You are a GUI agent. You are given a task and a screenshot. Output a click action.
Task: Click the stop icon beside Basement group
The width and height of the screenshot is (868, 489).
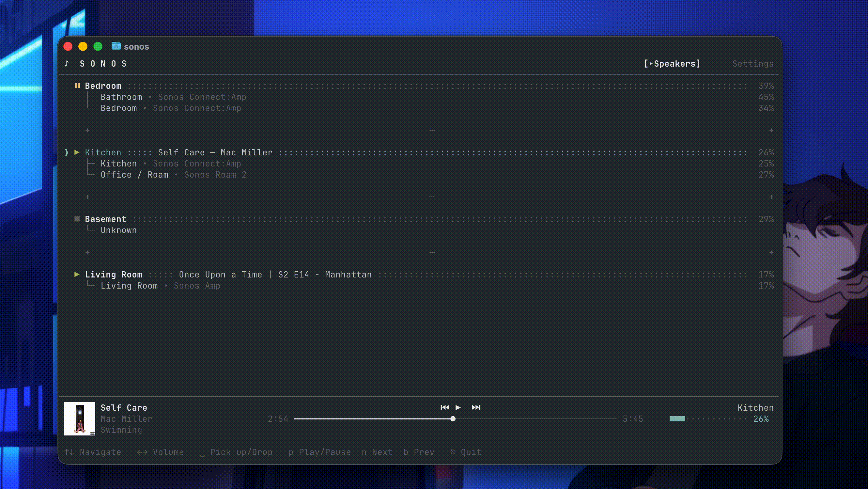(77, 219)
